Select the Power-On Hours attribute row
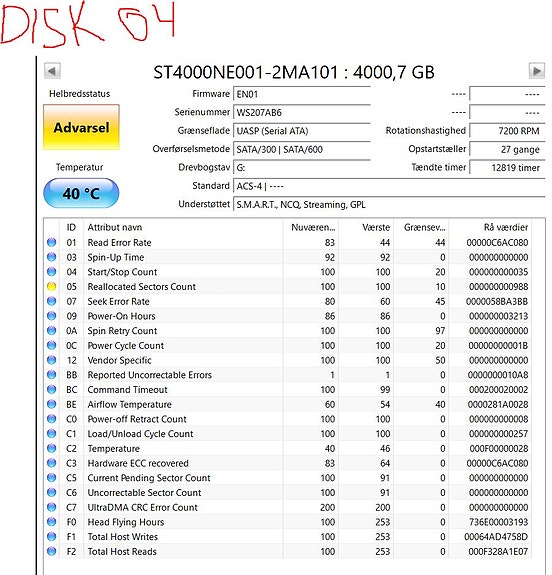The height and width of the screenshot is (575, 552). click(x=288, y=316)
